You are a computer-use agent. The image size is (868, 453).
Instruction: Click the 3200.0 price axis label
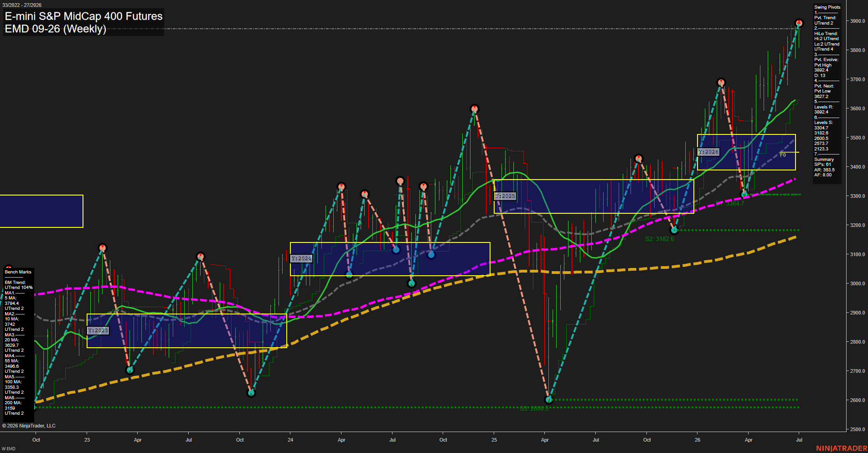pyautogui.click(x=857, y=225)
